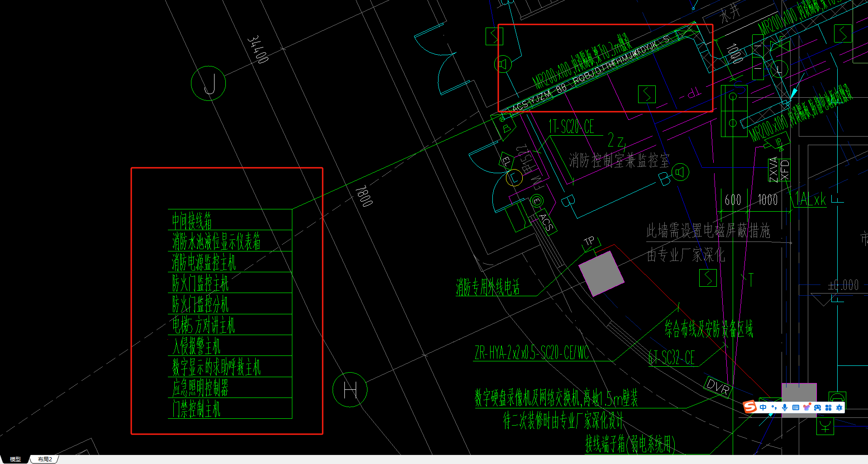Select the 消防水池液位显示仪表箱 text
This screenshot has width=868, height=464.
click(216, 241)
